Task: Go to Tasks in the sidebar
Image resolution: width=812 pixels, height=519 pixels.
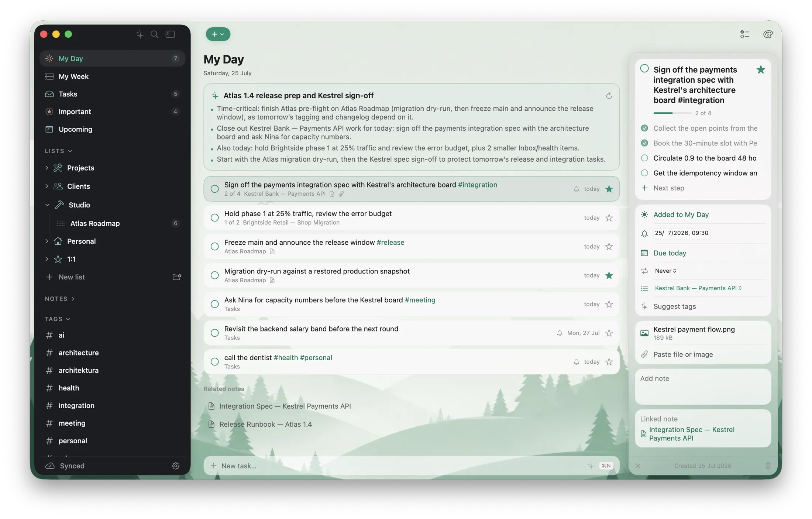Action: [112, 94]
